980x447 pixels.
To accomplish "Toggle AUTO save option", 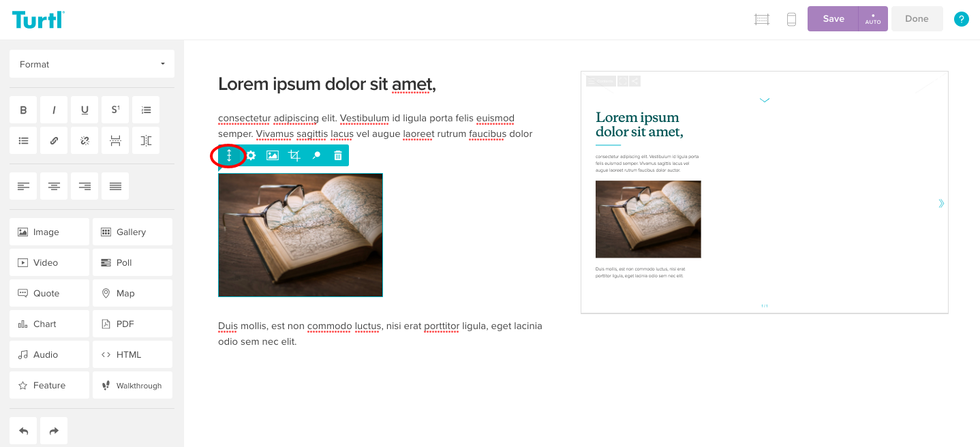I will [x=873, y=19].
